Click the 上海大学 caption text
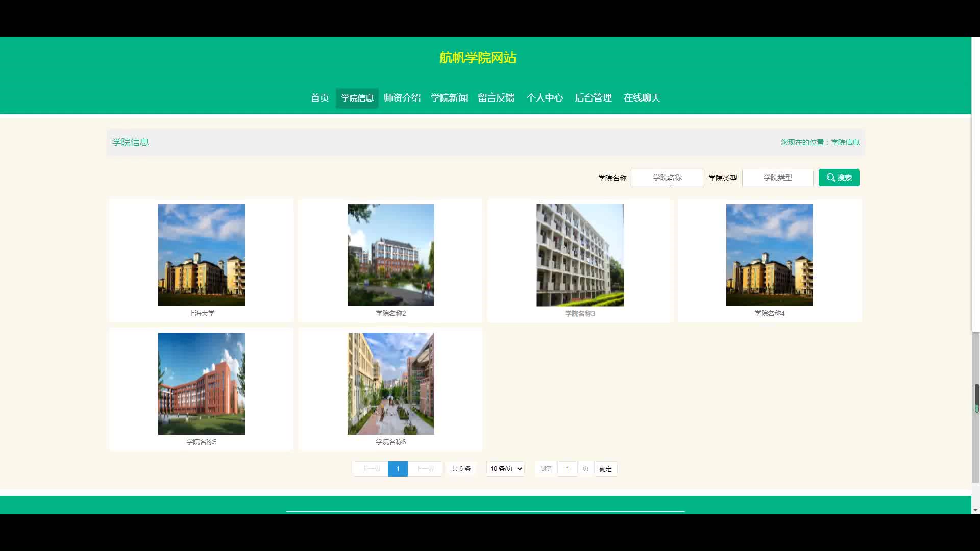The image size is (980, 551). [202, 313]
